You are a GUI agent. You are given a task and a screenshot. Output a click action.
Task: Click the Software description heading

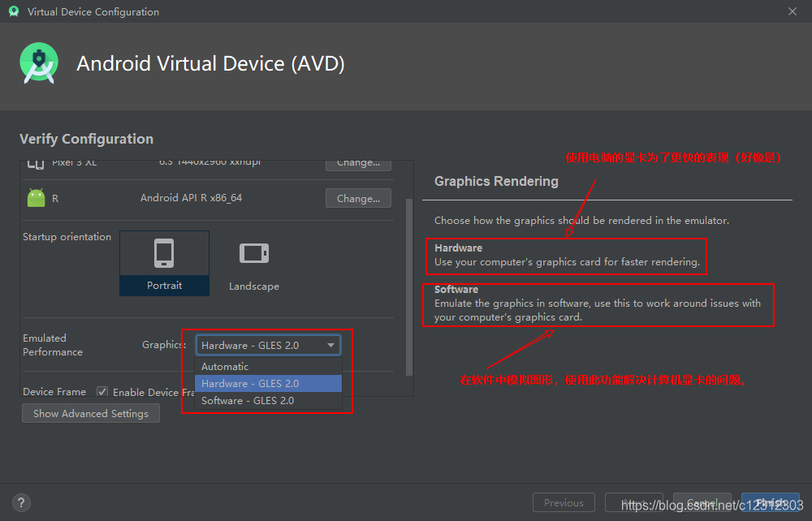coord(456,289)
